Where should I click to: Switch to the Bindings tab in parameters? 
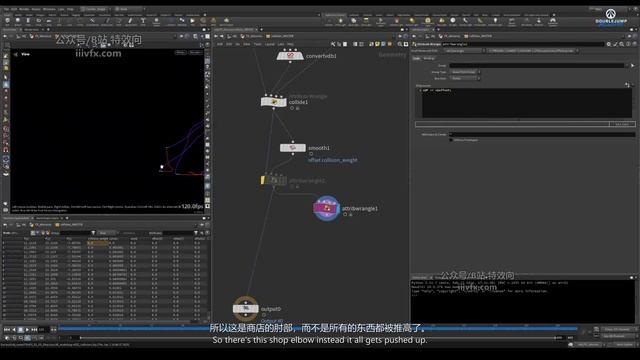[x=429, y=58]
